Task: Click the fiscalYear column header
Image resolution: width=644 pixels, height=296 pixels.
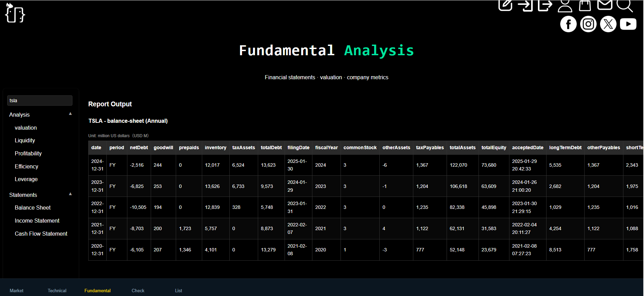Action: pos(326,147)
